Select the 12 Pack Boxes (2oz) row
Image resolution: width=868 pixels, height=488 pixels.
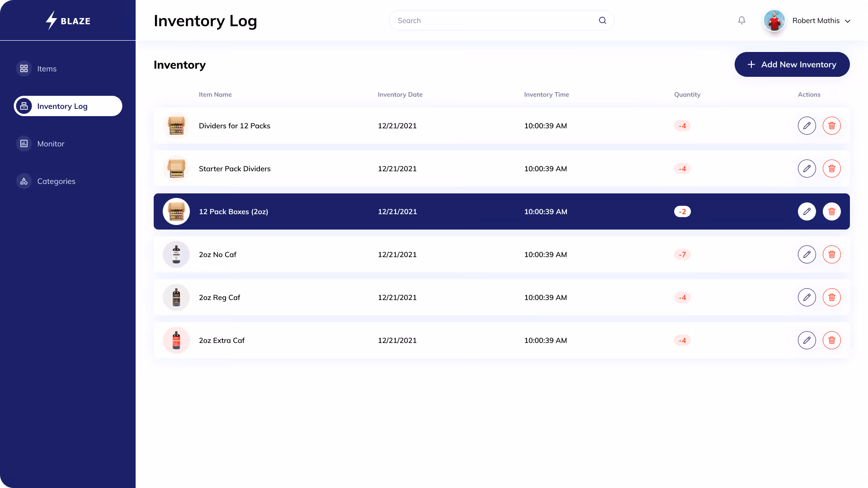(x=362, y=211)
